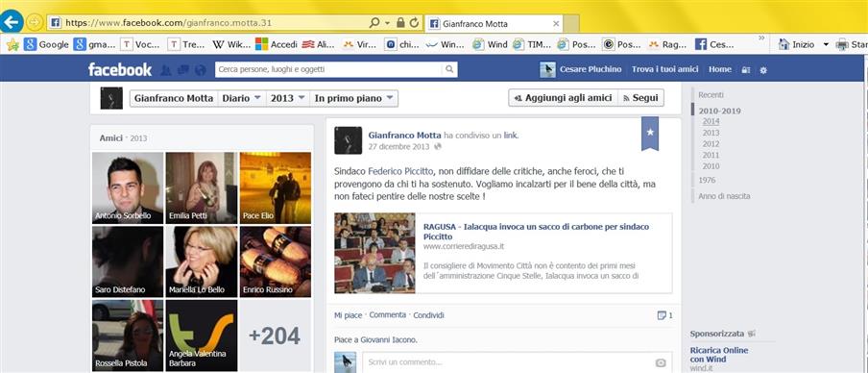Open Facebook messages icon
This screenshot has width=868, height=373.
[x=183, y=70]
